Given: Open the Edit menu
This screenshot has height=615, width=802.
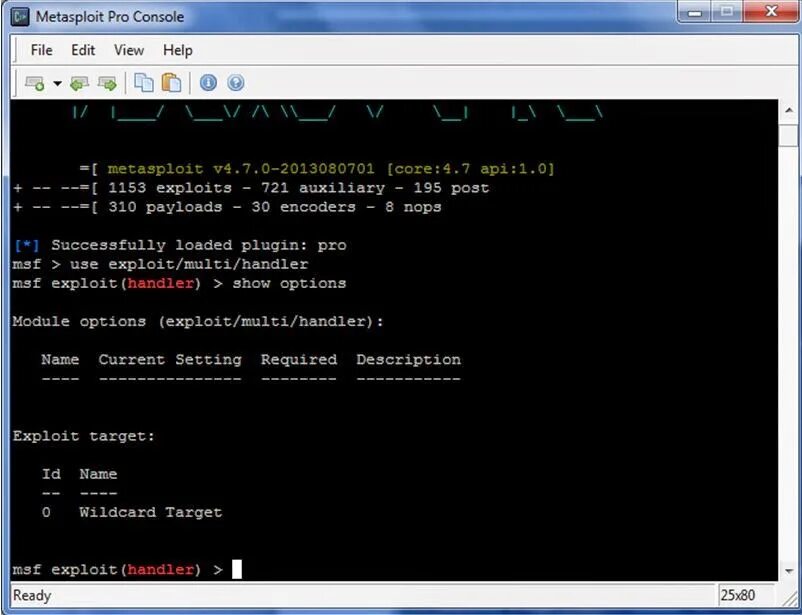Looking at the screenshot, I should tap(83, 50).
